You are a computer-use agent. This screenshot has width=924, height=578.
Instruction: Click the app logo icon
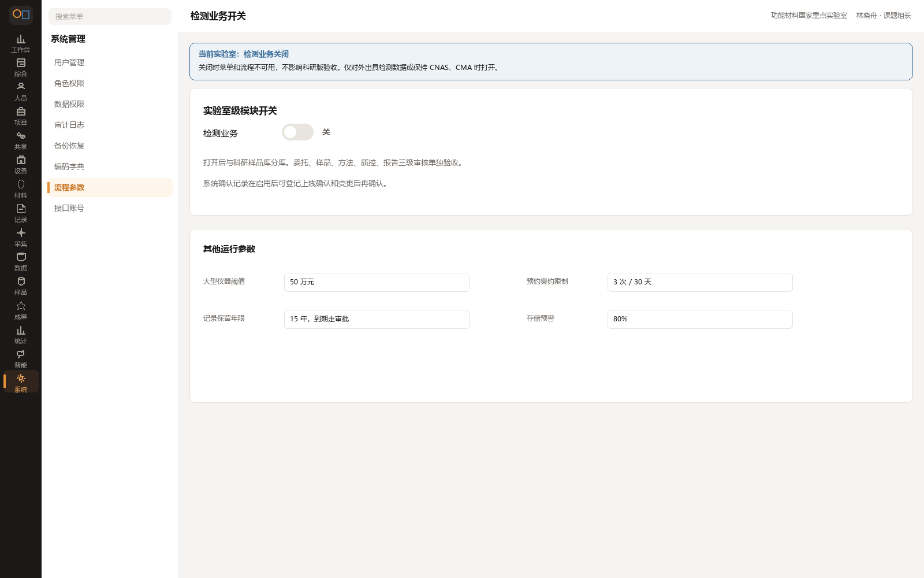21,14
